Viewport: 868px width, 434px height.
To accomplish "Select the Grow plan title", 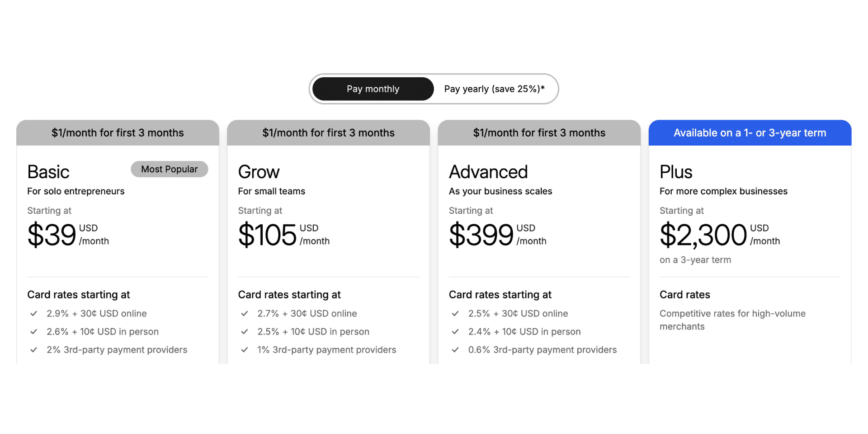I will (x=259, y=172).
